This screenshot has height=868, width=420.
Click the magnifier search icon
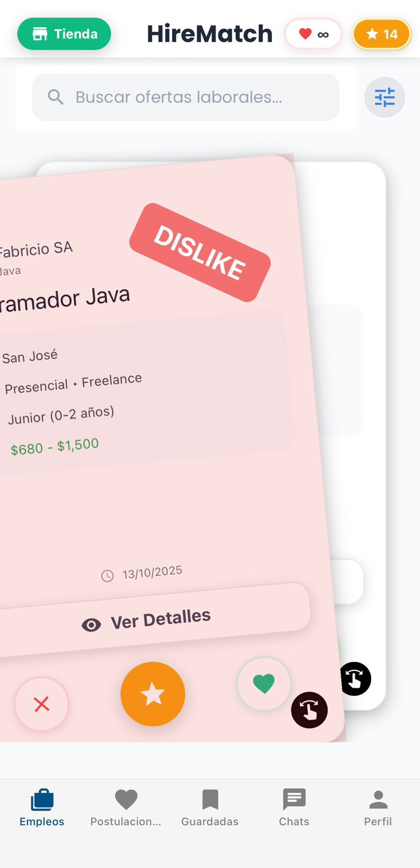(x=55, y=97)
